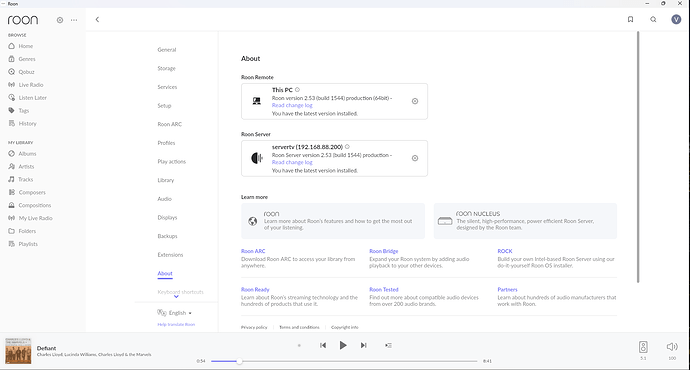Click the About page vertical scrollbar

click(638, 157)
